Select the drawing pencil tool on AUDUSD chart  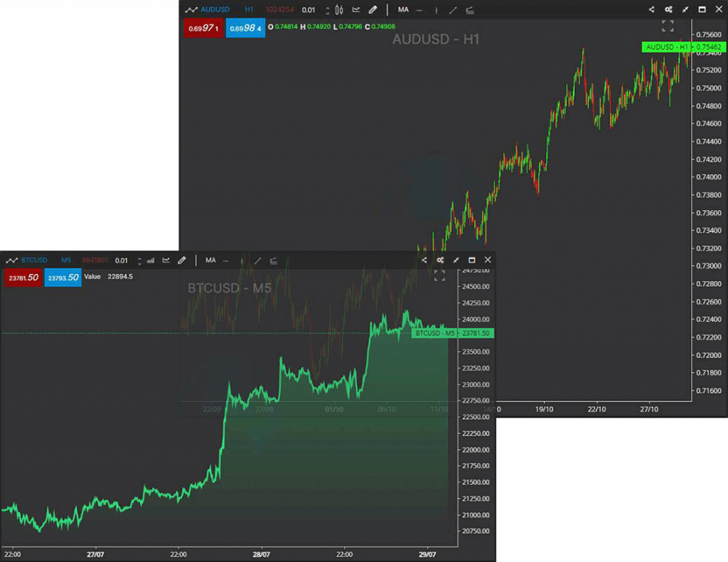click(373, 10)
